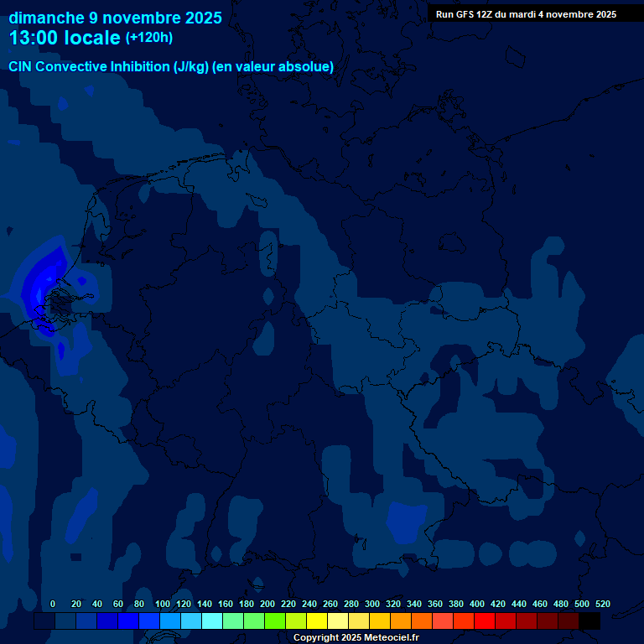Click the maroon swatch between 480 and 500
The image size is (644, 644).
[568, 621]
